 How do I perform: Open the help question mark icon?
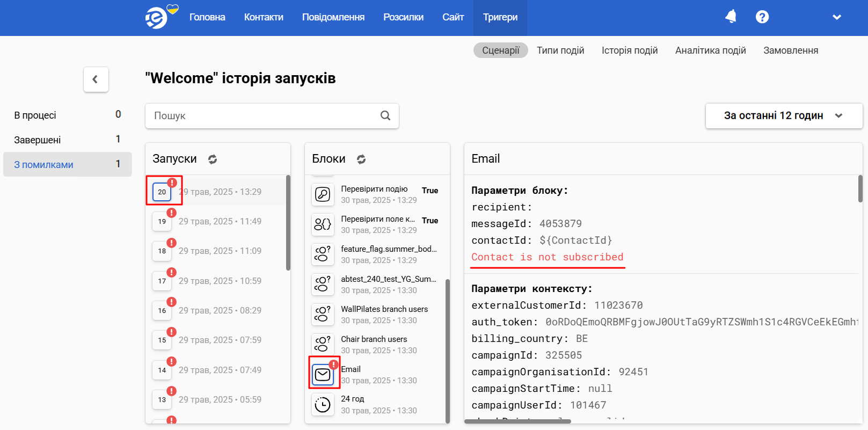762,17
